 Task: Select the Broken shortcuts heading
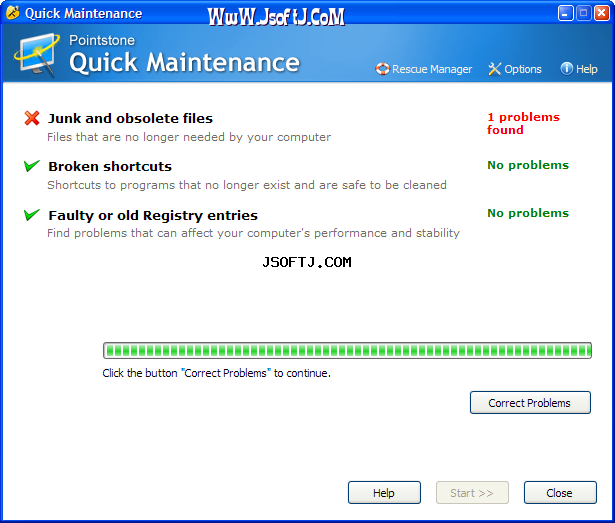click(110, 166)
